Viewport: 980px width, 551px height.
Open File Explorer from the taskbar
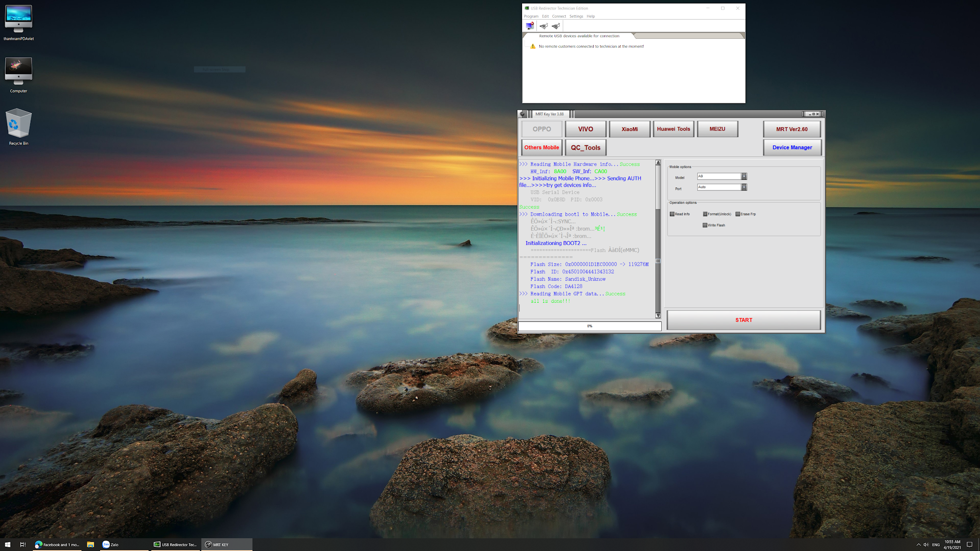(90, 544)
